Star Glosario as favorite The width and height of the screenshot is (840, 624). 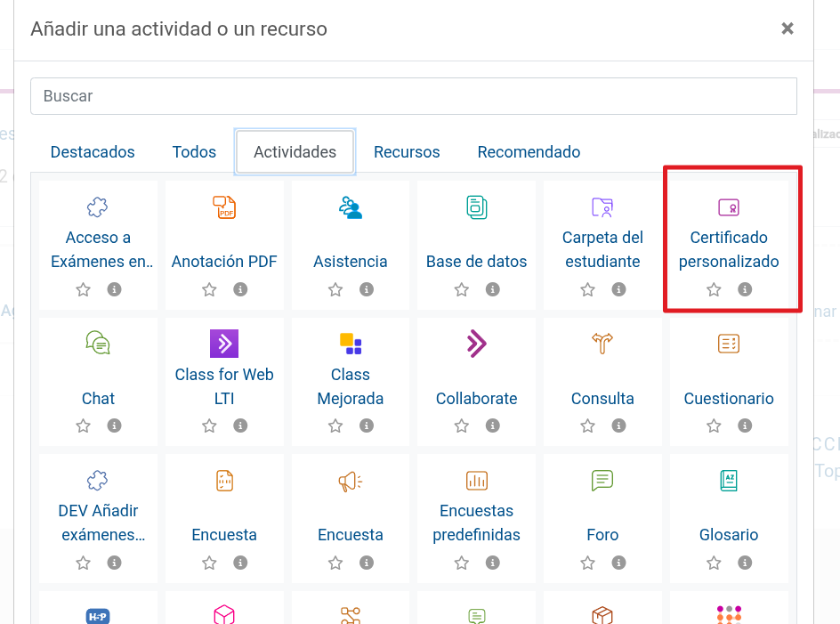[714, 563]
